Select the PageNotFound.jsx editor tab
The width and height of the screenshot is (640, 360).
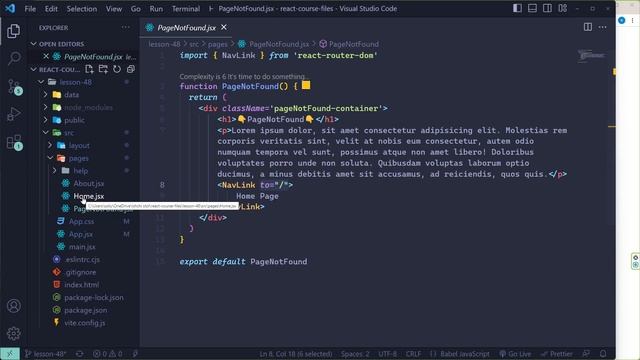[187, 28]
